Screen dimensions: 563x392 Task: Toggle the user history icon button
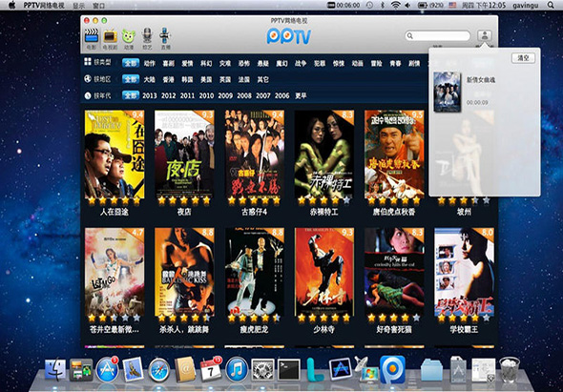(485, 35)
